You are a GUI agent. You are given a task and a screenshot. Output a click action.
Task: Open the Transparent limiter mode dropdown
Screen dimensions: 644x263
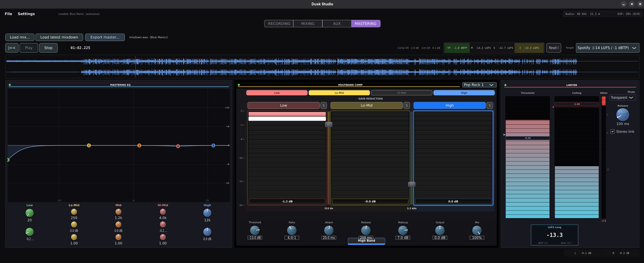(x=622, y=98)
